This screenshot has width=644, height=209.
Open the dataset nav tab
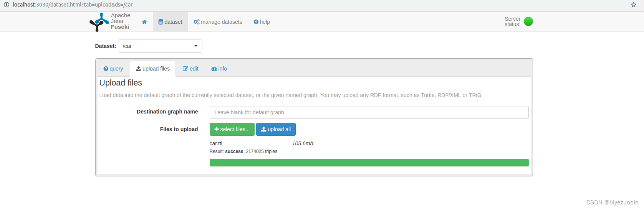pos(170,22)
